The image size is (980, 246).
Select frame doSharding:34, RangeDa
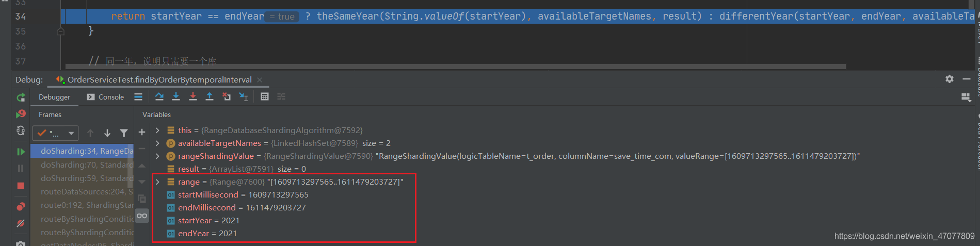pyautogui.click(x=82, y=151)
